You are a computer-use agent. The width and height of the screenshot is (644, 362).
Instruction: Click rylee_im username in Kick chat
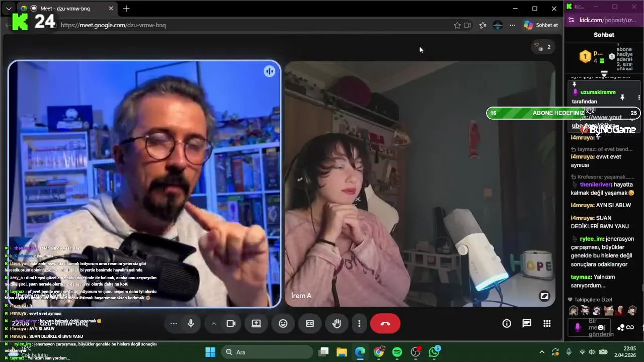pos(592,239)
